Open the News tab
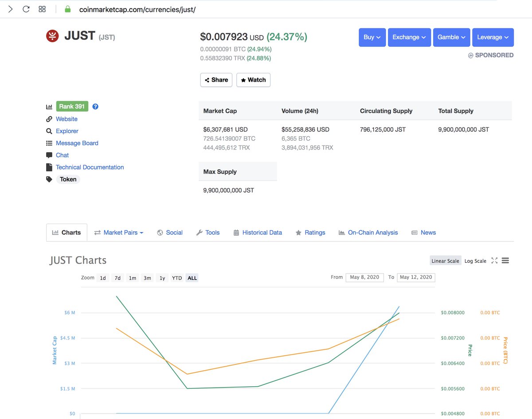The image size is (532, 419). click(424, 233)
